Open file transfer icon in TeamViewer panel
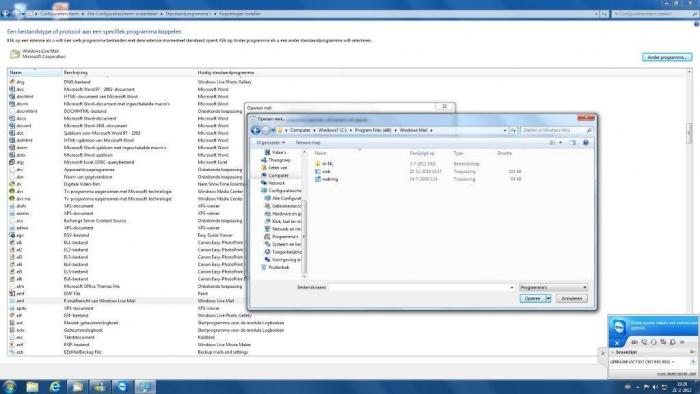 coord(672,342)
